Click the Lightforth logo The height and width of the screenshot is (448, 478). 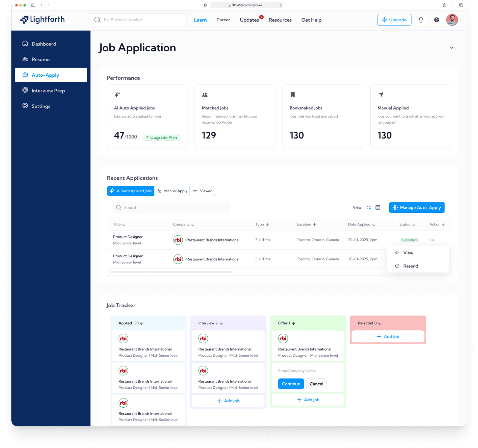(x=42, y=20)
